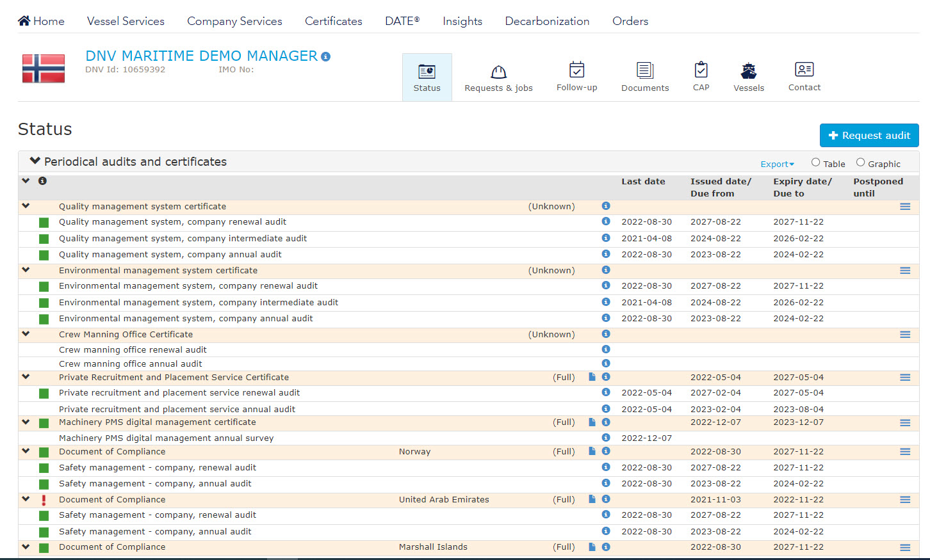Image resolution: width=930 pixels, height=560 pixels.
Task: Click the certificate file icon for Machinery PMS
Action: [591, 422]
